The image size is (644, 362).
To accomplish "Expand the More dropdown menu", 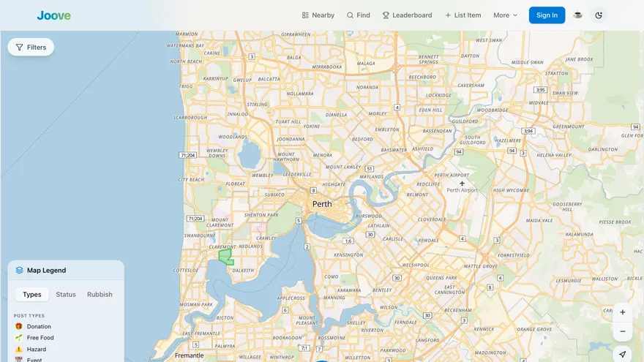I will [x=505, y=15].
